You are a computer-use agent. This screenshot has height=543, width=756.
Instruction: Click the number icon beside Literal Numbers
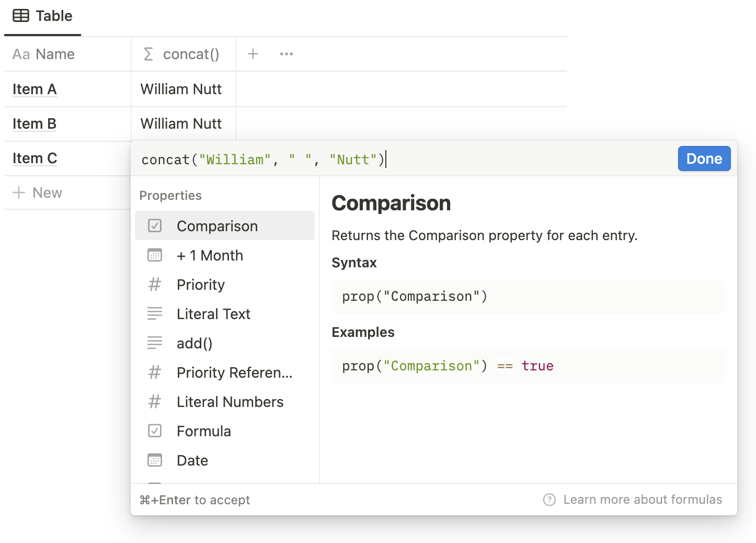[155, 402]
